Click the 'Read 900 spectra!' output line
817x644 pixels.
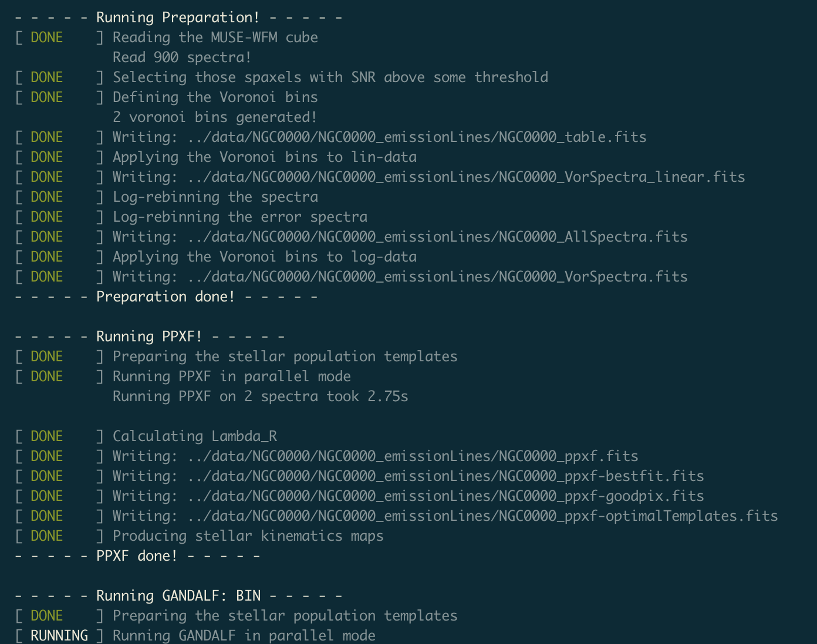point(182,57)
